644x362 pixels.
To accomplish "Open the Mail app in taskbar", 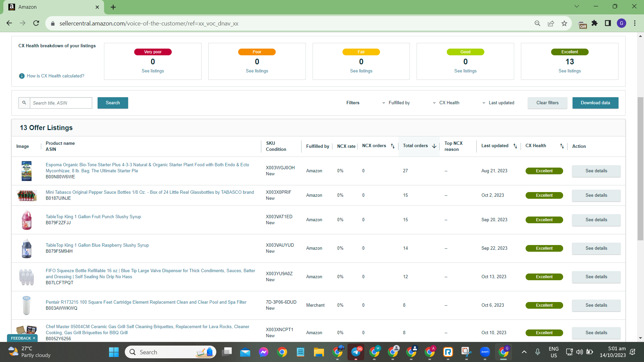I will (x=245, y=352).
